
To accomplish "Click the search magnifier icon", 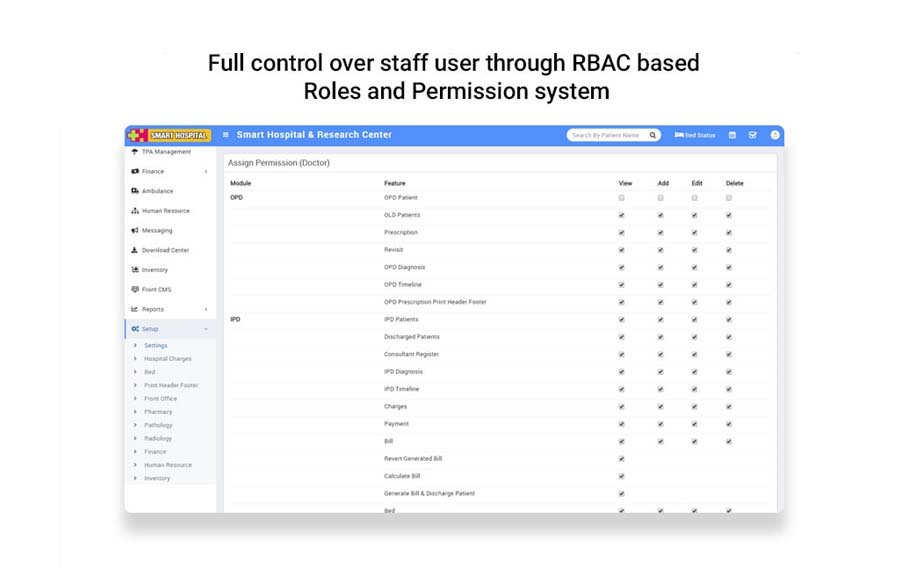I will tap(652, 135).
